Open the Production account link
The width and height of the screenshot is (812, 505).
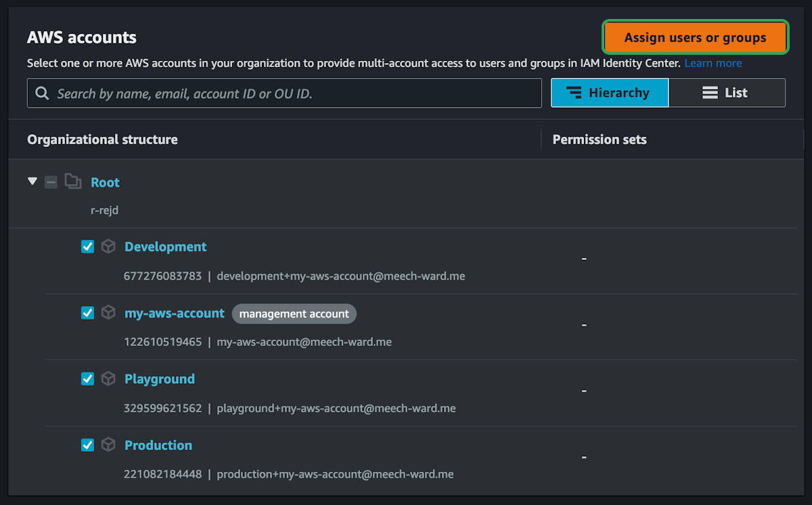(158, 445)
